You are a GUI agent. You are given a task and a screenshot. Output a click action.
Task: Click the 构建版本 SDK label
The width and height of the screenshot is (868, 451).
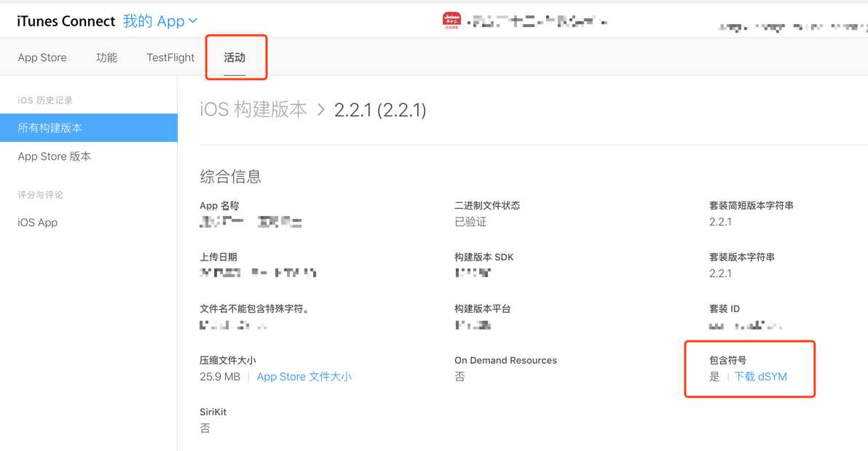coord(484,257)
